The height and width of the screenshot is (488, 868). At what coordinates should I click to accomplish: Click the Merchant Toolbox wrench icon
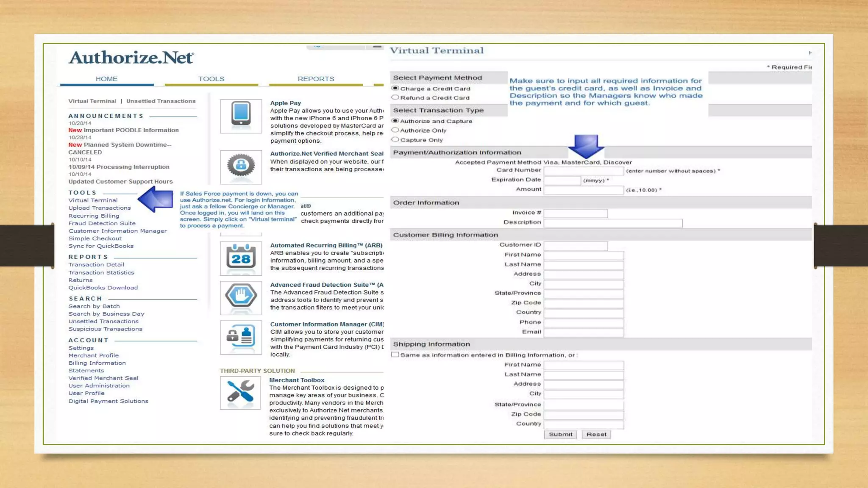click(240, 392)
